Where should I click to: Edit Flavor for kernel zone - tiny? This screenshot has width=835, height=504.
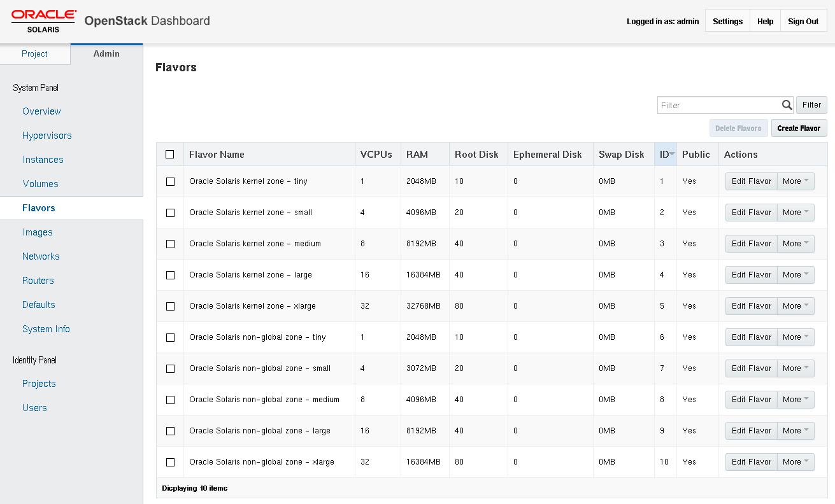point(752,181)
